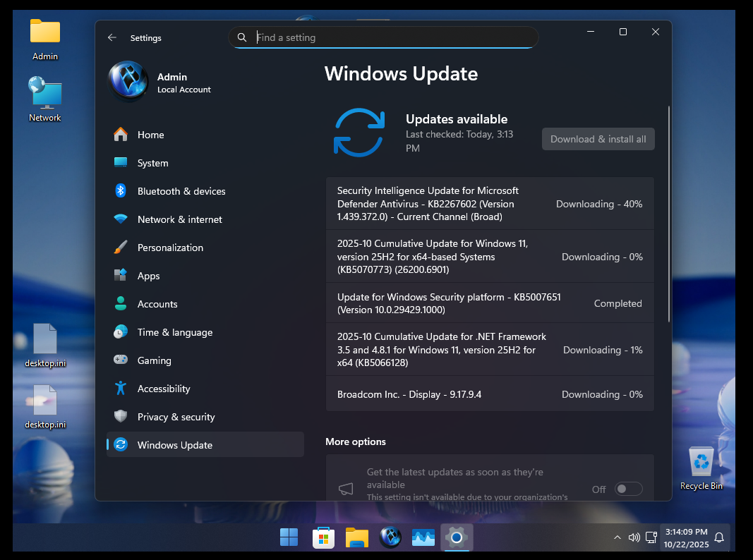The height and width of the screenshot is (560, 753).
Task: Click the KB2267602 Defender update row
Action: [x=490, y=203]
